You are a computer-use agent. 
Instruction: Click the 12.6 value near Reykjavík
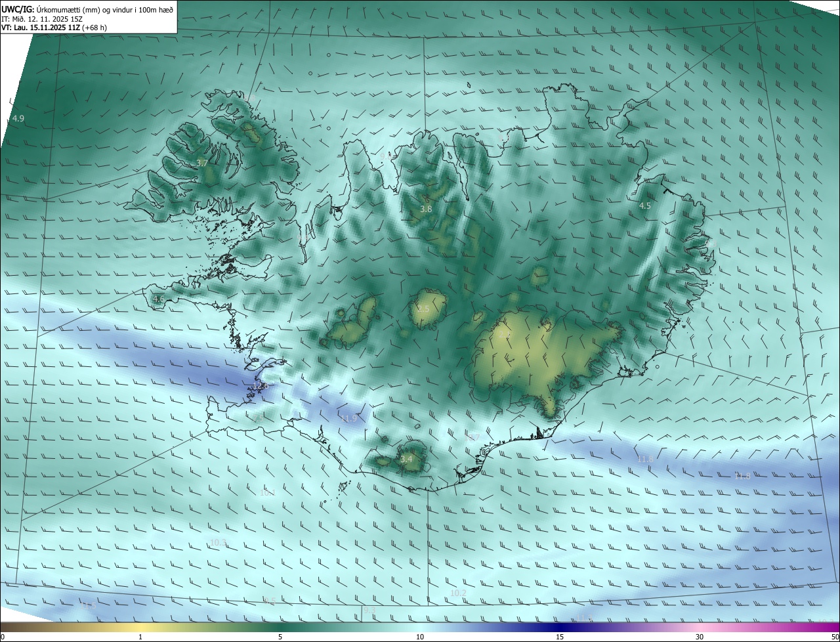coord(261,386)
